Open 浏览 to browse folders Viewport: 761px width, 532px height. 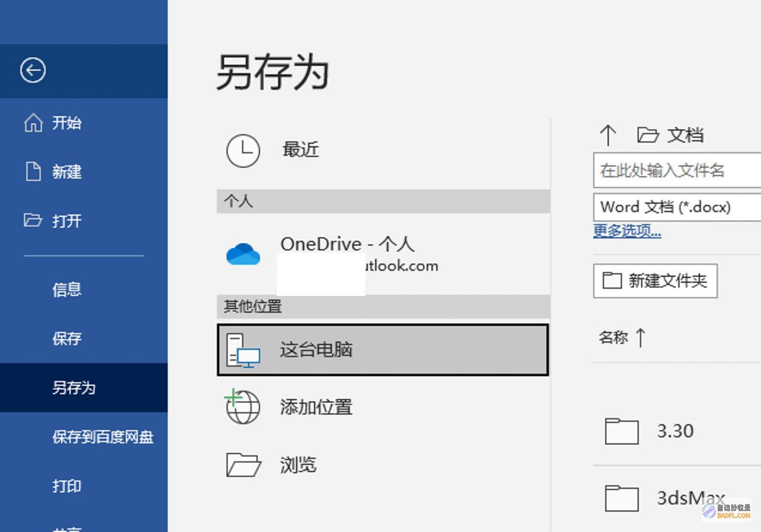[x=298, y=465]
